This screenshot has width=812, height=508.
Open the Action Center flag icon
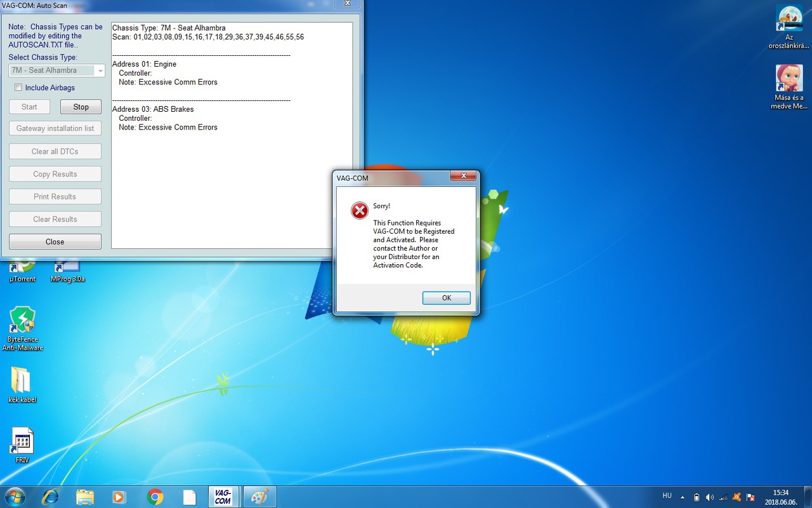pos(750,497)
